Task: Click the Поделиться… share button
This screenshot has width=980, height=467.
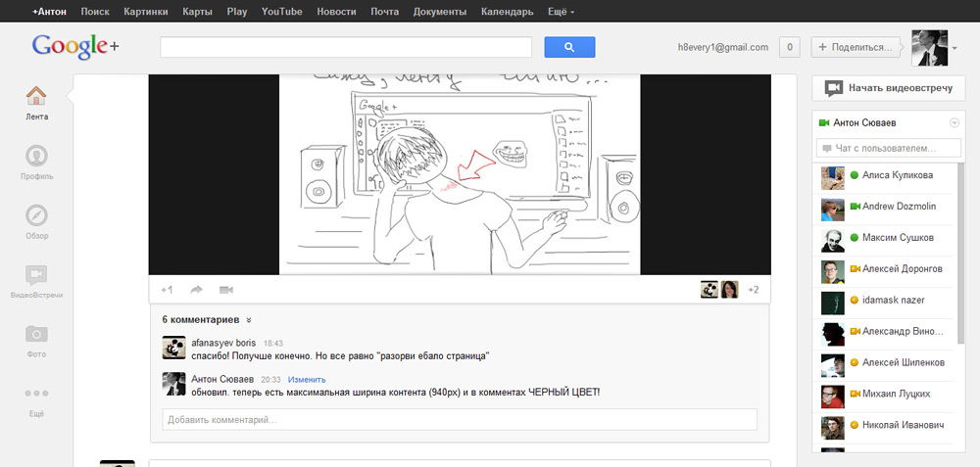Action: coord(857,47)
